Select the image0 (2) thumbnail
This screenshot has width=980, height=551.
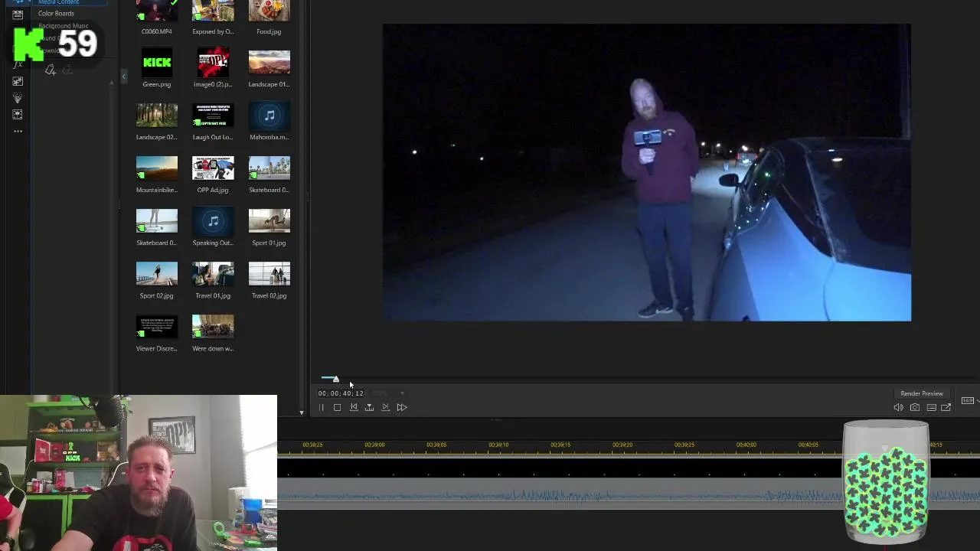coord(213,63)
